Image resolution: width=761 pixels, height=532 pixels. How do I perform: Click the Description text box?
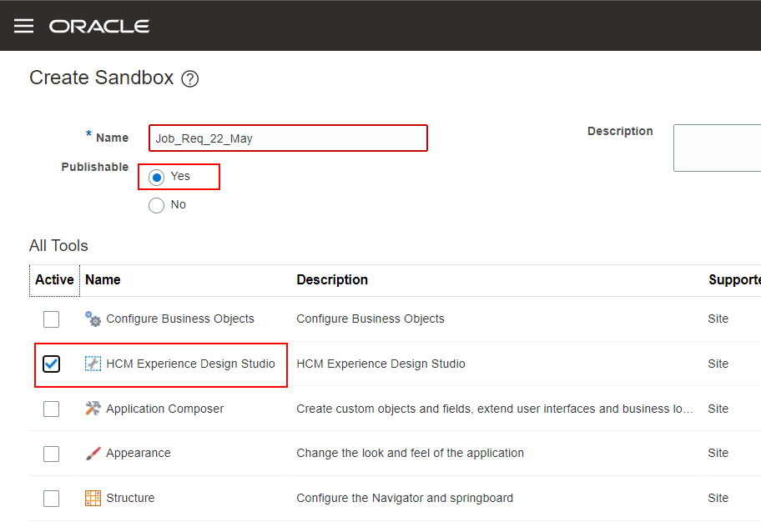click(x=719, y=148)
